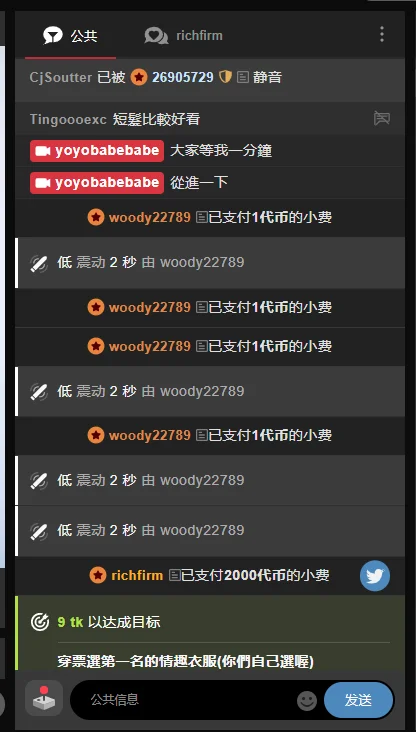Image resolution: width=416 pixels, height=732 pixels.
Task: Click the star badge next to 26905729
Action: pyautogui.click(x=139, y=77)
